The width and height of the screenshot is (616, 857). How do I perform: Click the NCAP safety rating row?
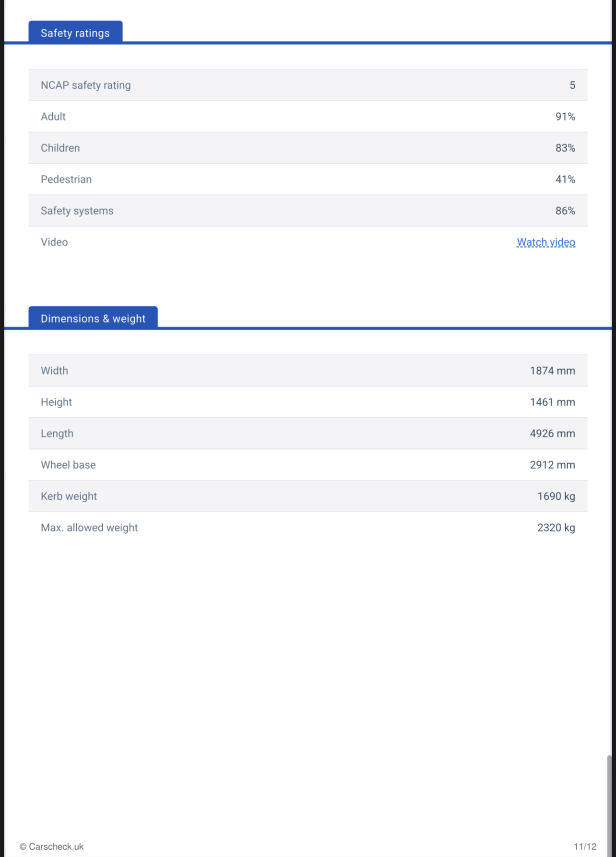point(308,85)
